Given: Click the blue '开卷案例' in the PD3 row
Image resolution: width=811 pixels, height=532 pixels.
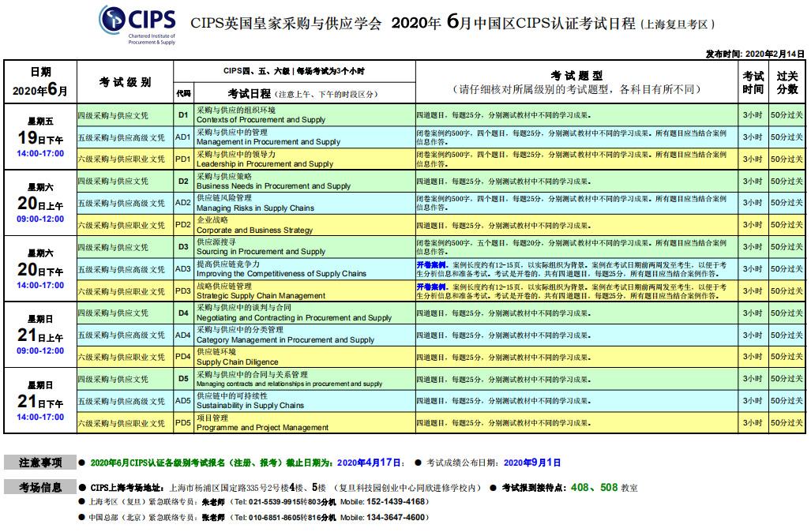Looking at the screenshot, I should coord(432,287).
